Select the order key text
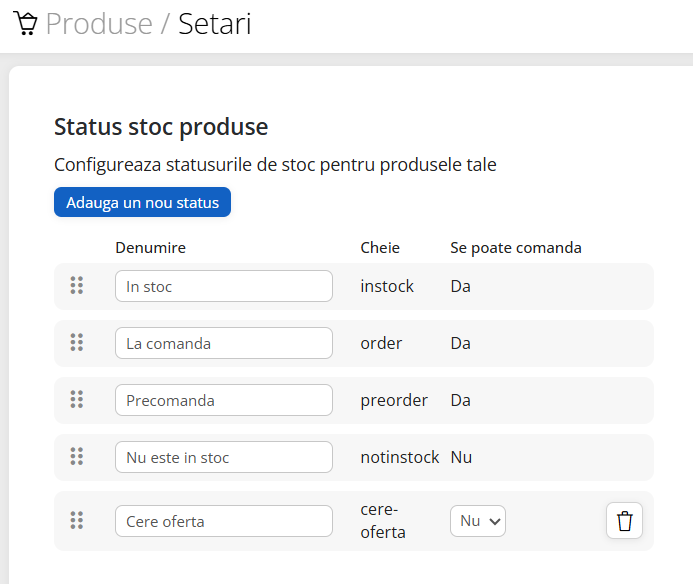The width and height of the screenshot is (693, 584). [381, 343]
